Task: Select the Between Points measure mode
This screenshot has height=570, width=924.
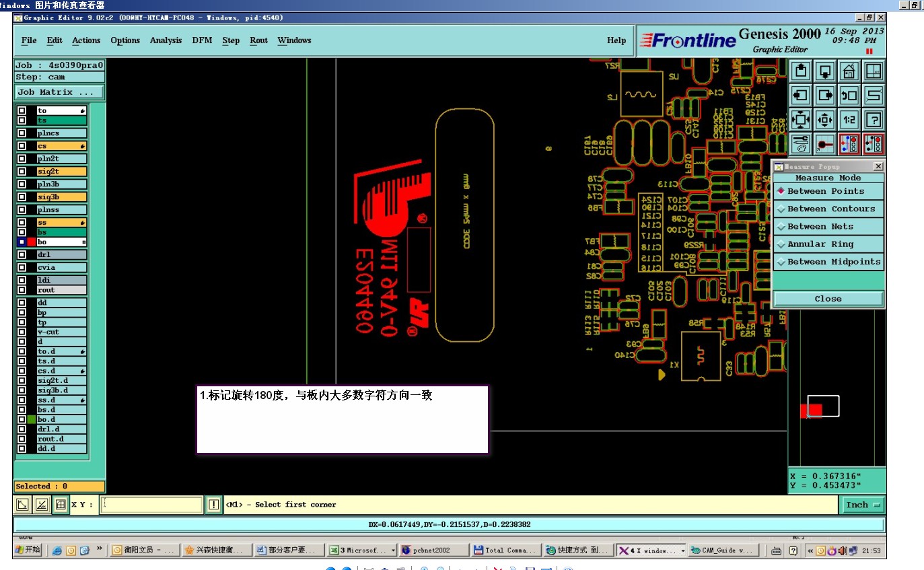Action: click(828, 191)
